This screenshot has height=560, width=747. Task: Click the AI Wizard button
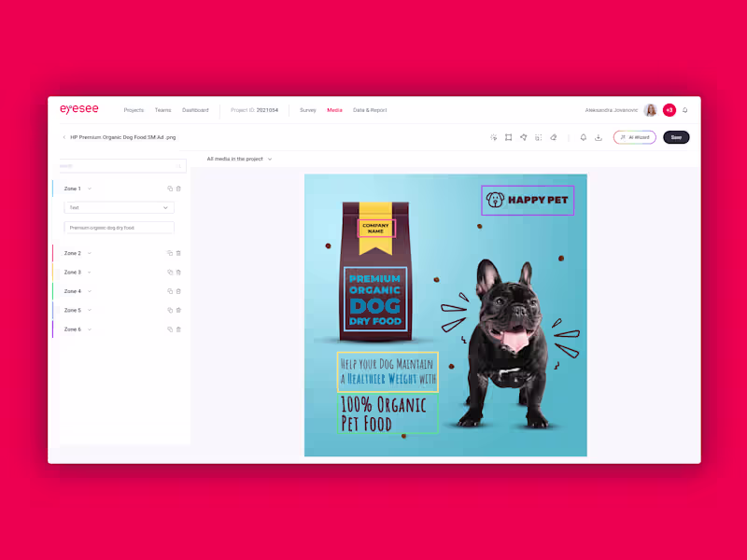[635, 137]
